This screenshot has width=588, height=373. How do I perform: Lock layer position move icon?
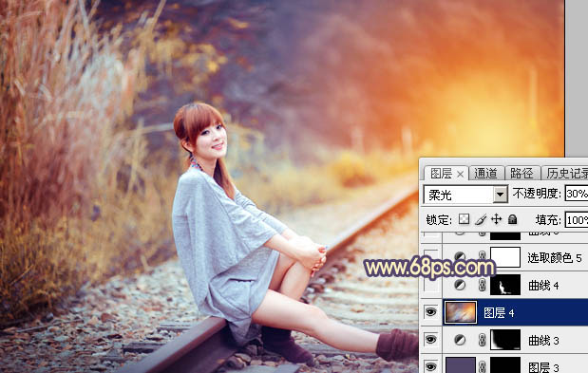pos(497,219)
